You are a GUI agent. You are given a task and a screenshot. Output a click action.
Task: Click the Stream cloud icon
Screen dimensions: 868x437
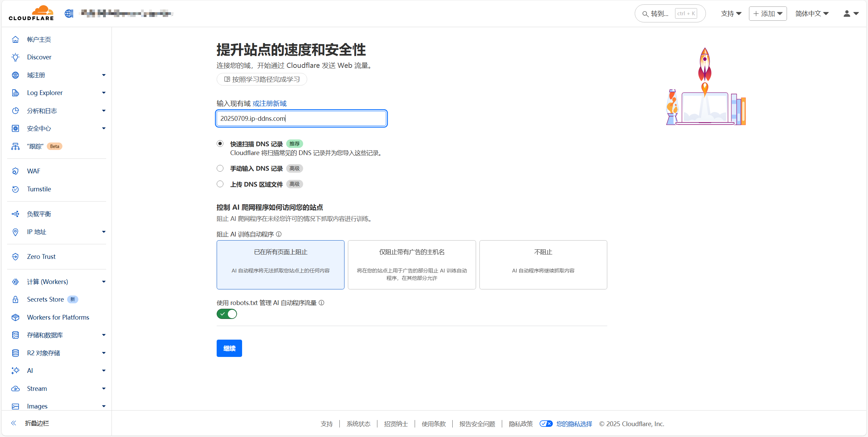(x=15, y=388)
